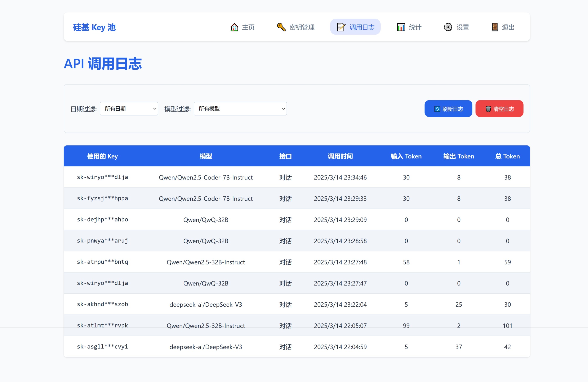Select the key sk-wiryo***dlja in first row
The width and height of the screenshot is (588, 382).
(102, 177)
